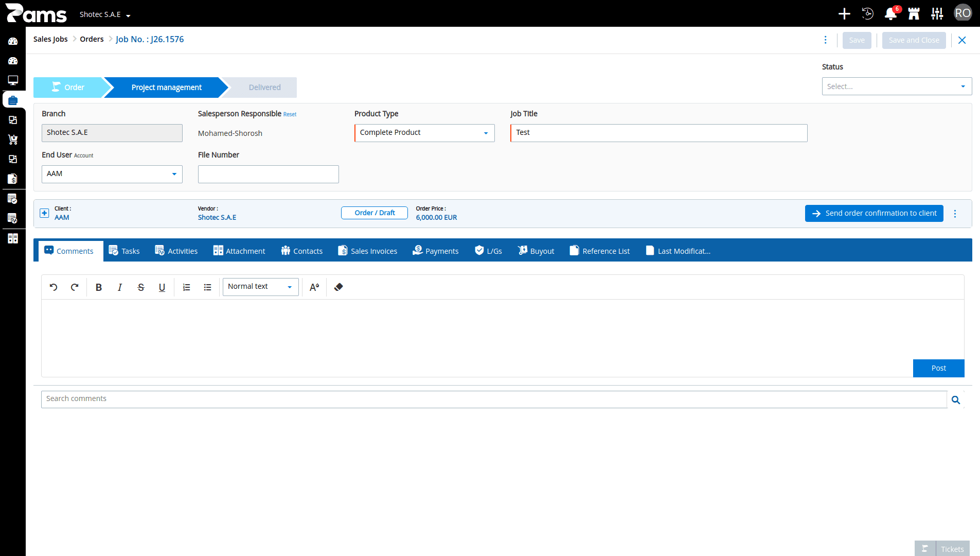This screenshot has width=980, height=556.
Task: Click the Post comment button
Action: tap(938, 368)
